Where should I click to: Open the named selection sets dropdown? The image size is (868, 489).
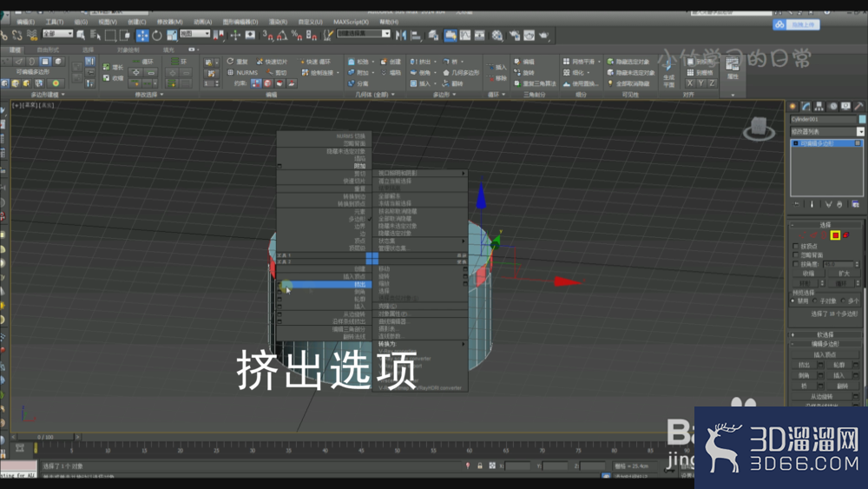click(364, 34)
